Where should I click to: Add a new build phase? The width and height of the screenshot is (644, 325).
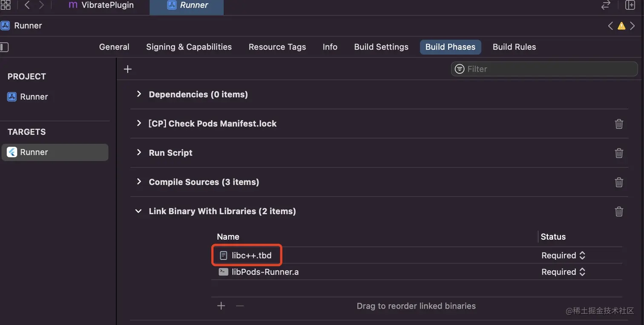click(x=128, y=69)
